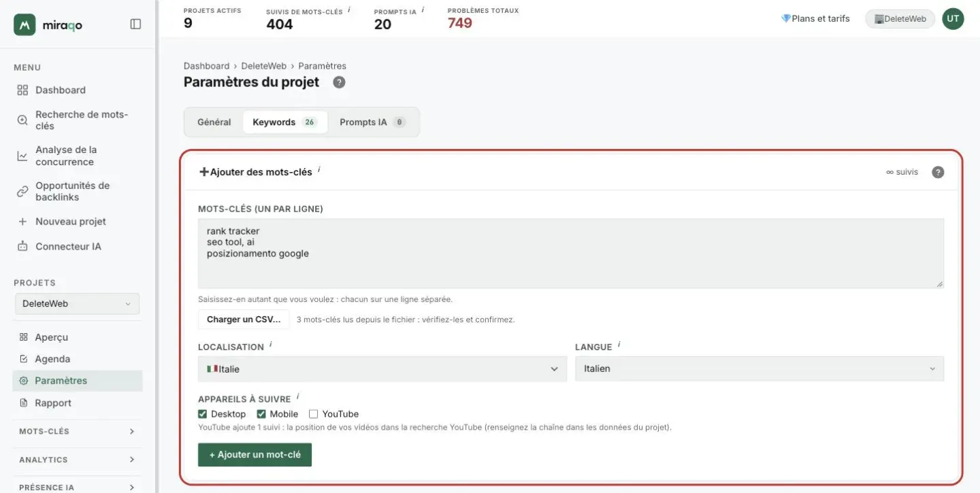Click the info icon beside Prompts IA stat
The image size is (980, 493).
point(423,10)
